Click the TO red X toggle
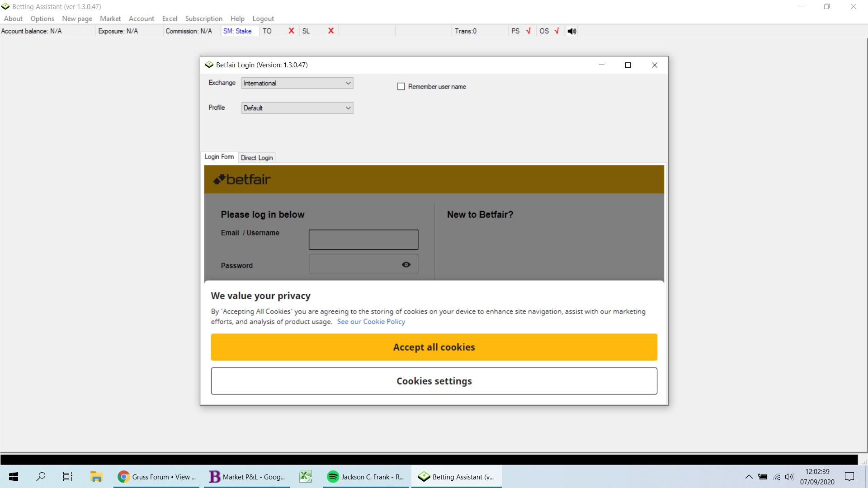The image size is (868, 488). 291,31
